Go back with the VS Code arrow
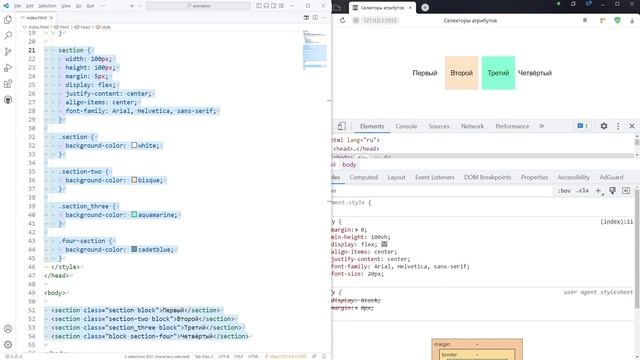 click(x=133, y=6)
